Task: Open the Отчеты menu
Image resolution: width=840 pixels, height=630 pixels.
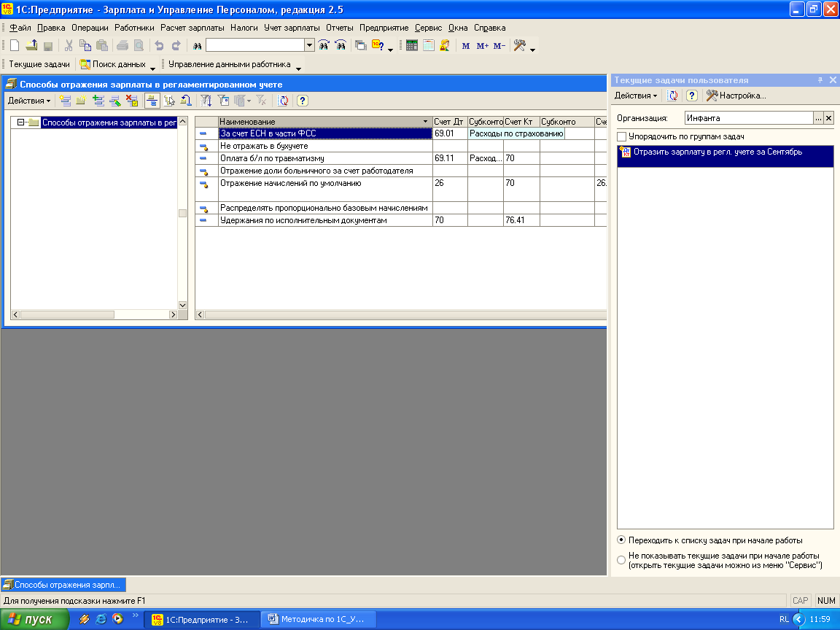Action: coord(340,28)
